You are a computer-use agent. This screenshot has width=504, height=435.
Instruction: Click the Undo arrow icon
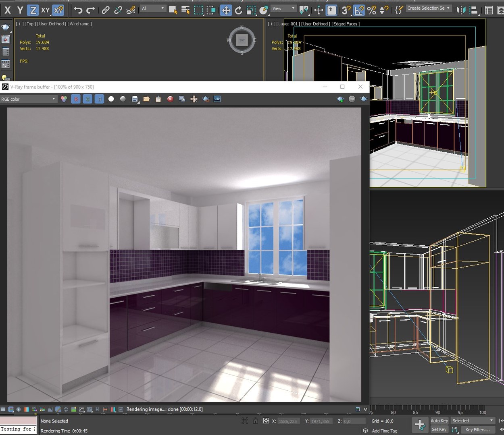pyautogui.click(x=78, y=10)
